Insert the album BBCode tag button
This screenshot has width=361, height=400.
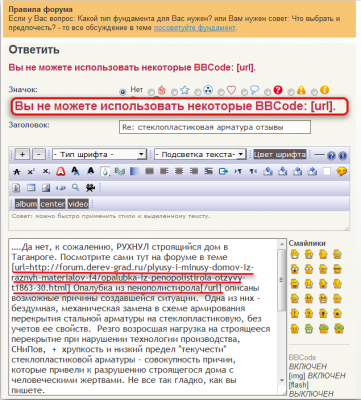pos(26,204)
